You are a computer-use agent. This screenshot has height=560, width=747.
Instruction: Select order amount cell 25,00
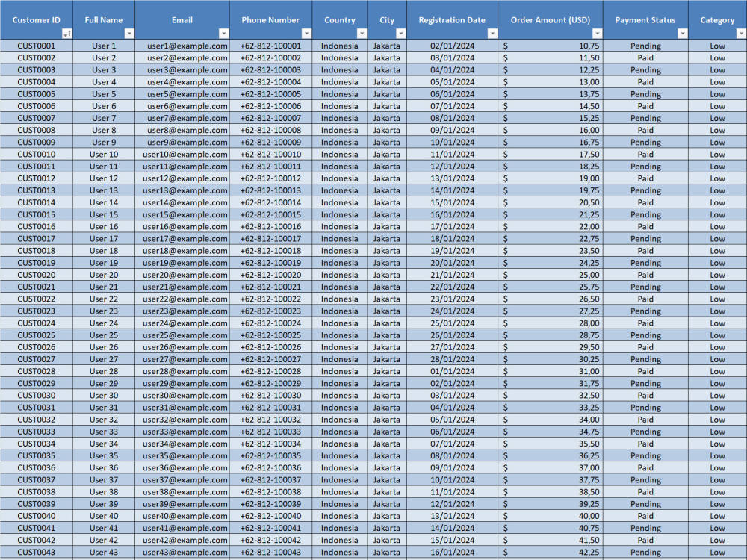point(551,276)
